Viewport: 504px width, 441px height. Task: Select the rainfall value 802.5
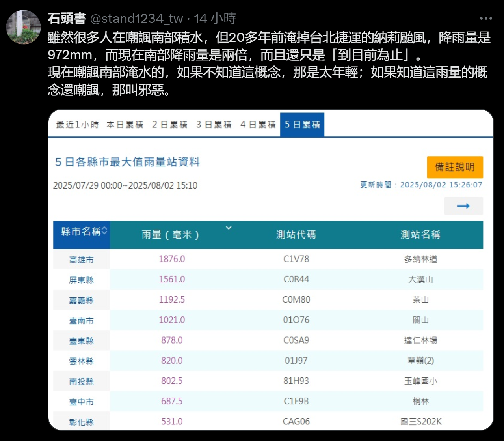[172, 381]
